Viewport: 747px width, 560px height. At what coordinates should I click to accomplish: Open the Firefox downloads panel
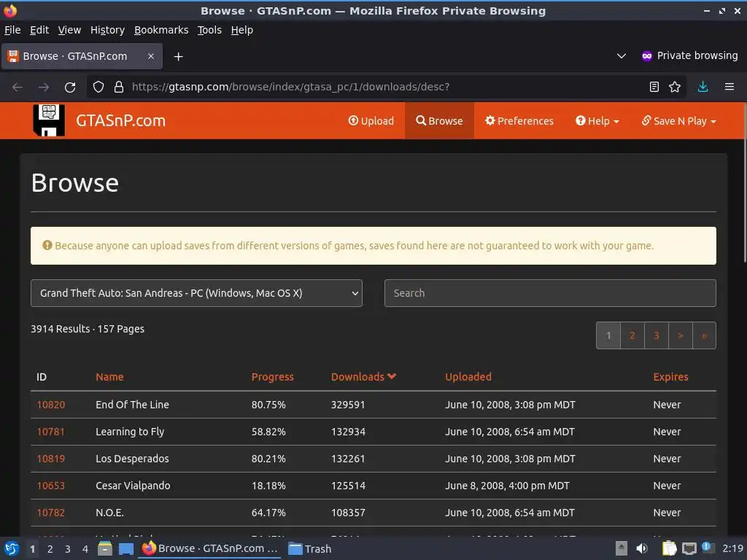click(x=703, y=87)
